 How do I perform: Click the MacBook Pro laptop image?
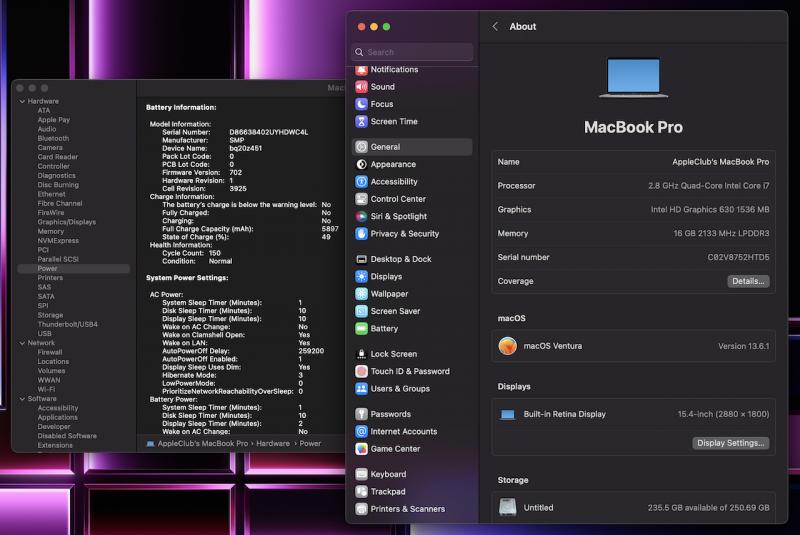tap(633, 78)
